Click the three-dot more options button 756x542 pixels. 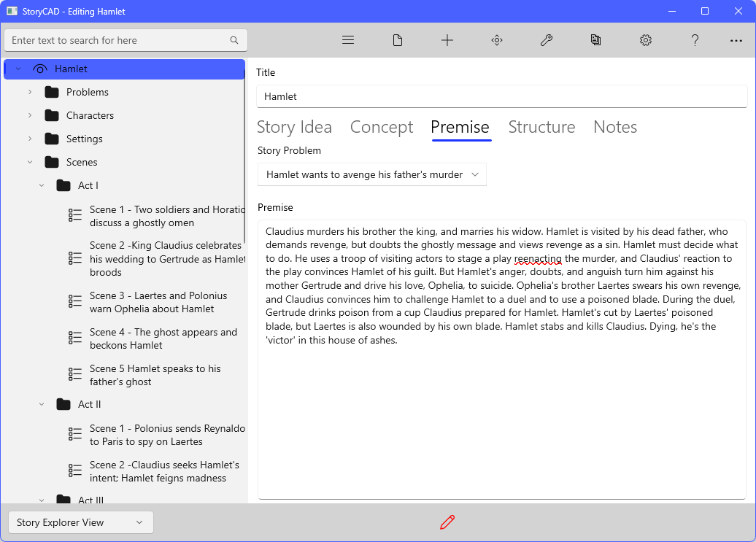[736, 41]
